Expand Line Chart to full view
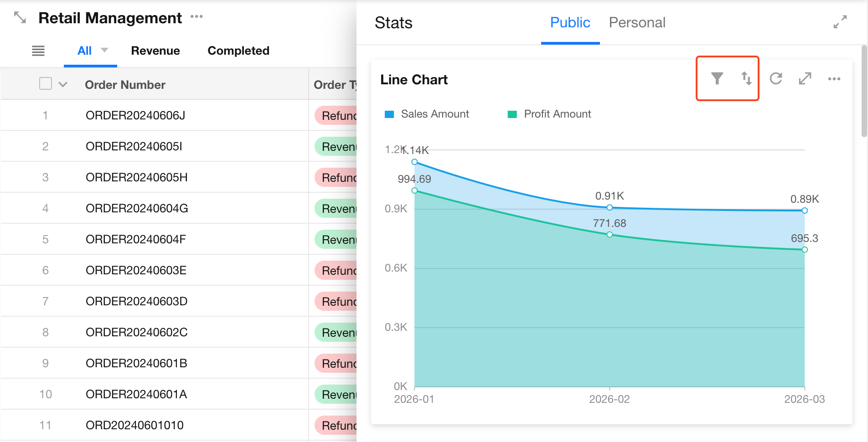 click(805, 78)
